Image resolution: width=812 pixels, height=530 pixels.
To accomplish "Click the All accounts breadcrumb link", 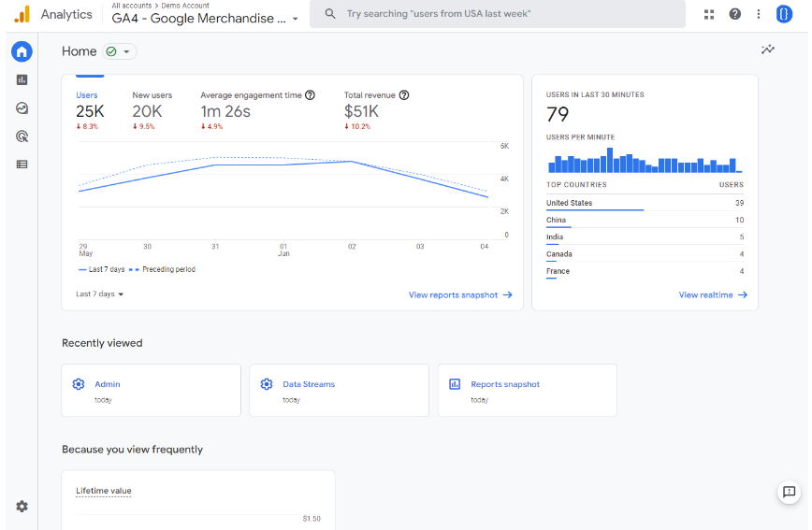I will point(132,6).
